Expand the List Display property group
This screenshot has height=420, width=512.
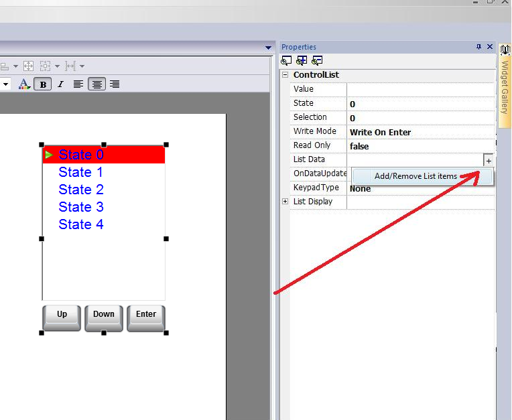(x=285, y=202)
